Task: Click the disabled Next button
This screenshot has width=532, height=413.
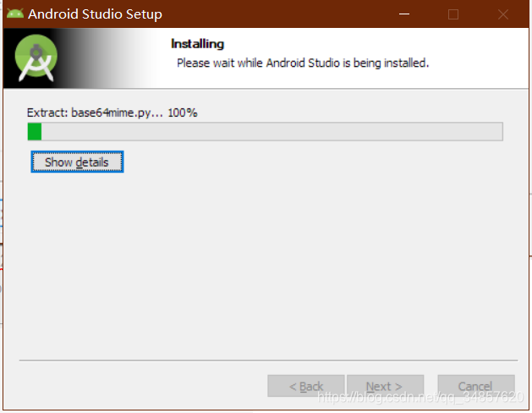Action: coord(385,386)
